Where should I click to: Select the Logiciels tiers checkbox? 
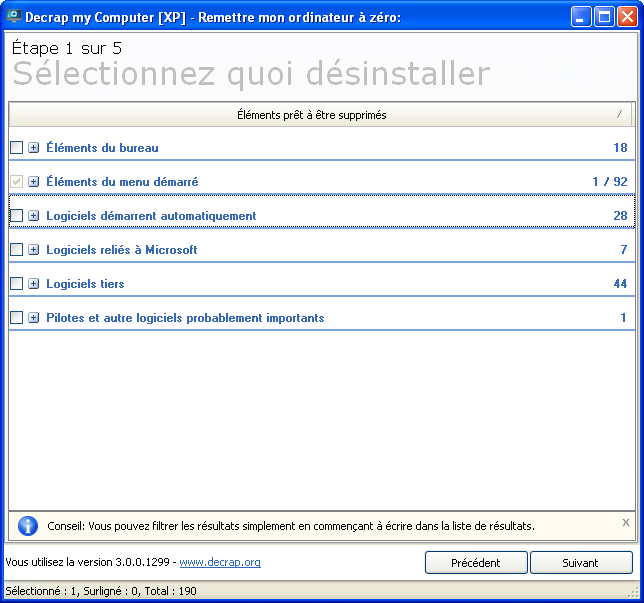coord(16,283)
